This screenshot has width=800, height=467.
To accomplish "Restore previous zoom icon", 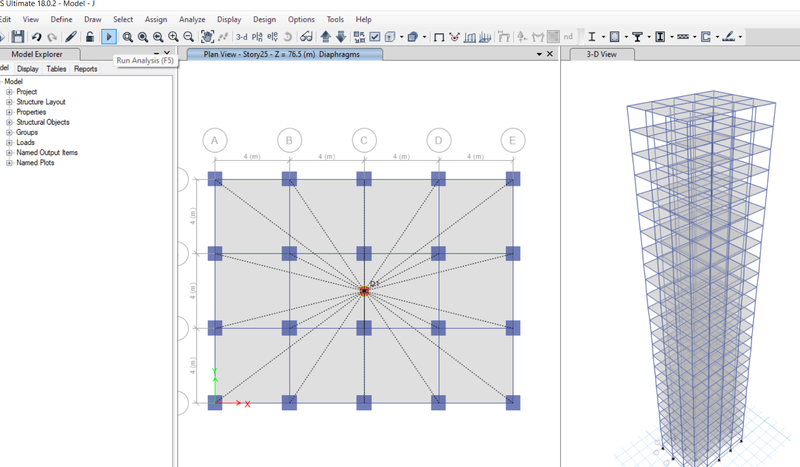I will [x=158, y=37].
